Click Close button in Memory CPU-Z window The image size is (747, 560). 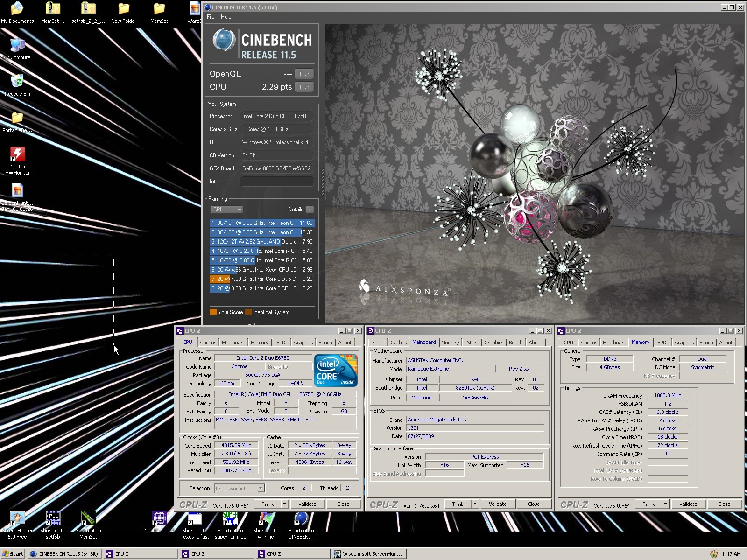point(724,504)
